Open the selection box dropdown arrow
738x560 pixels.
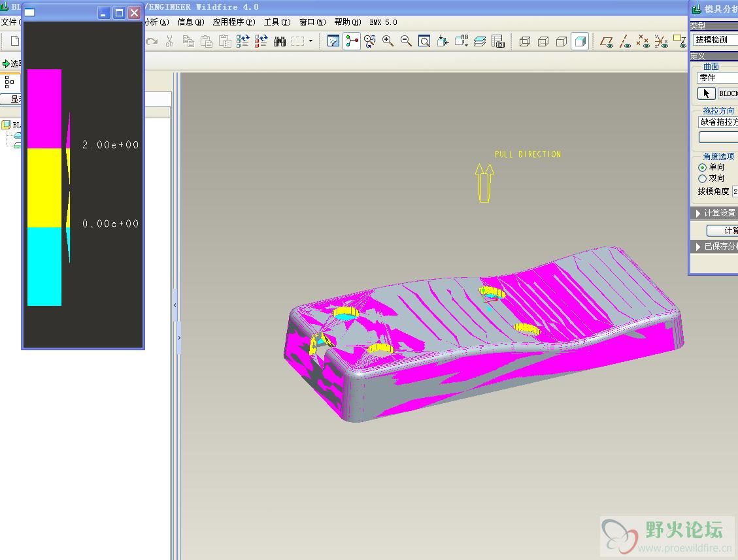pos(310,41)
